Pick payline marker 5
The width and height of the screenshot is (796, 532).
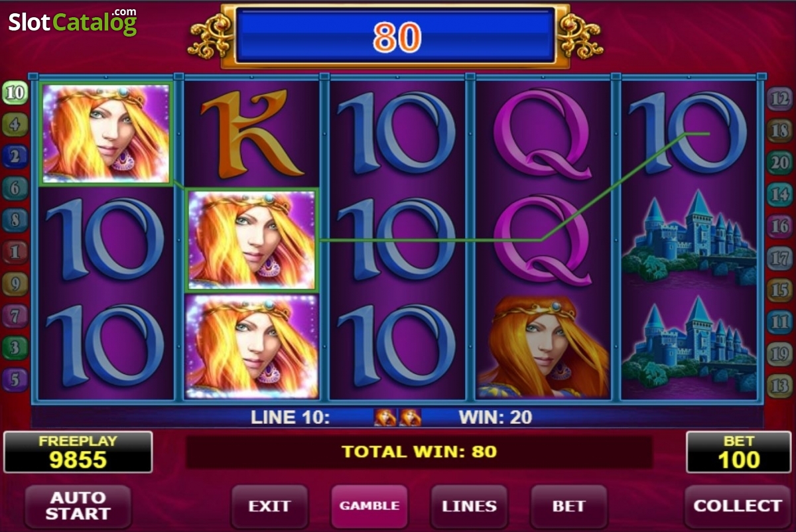15,379
